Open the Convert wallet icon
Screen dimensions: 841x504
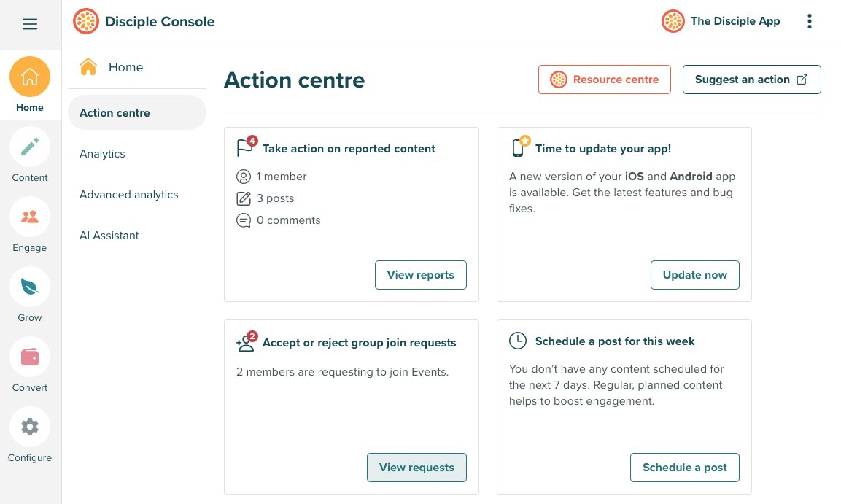[x=30, y=357]
